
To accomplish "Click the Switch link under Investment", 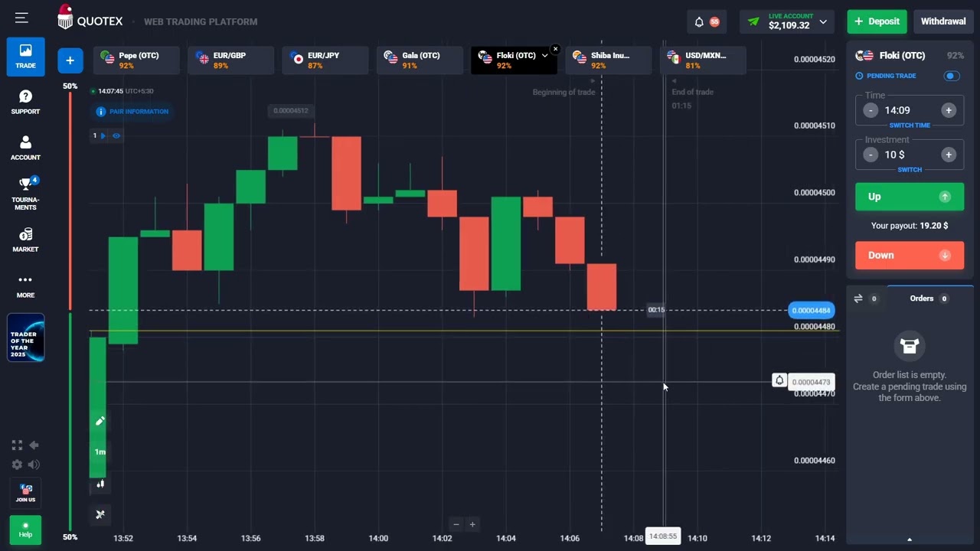I will tap(910, 170).
